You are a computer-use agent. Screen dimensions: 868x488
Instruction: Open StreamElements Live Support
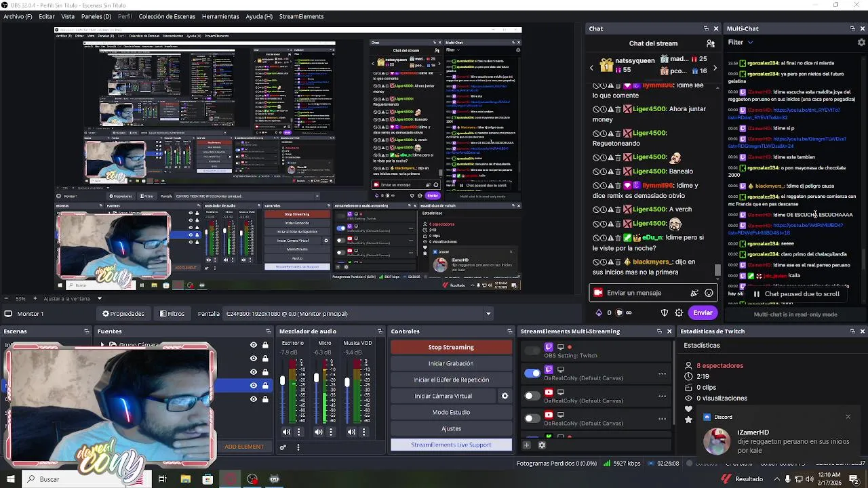point(451,445)
